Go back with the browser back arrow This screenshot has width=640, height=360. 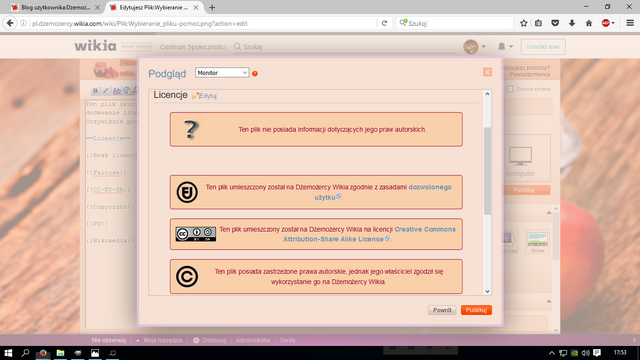(x=10, y=23)
